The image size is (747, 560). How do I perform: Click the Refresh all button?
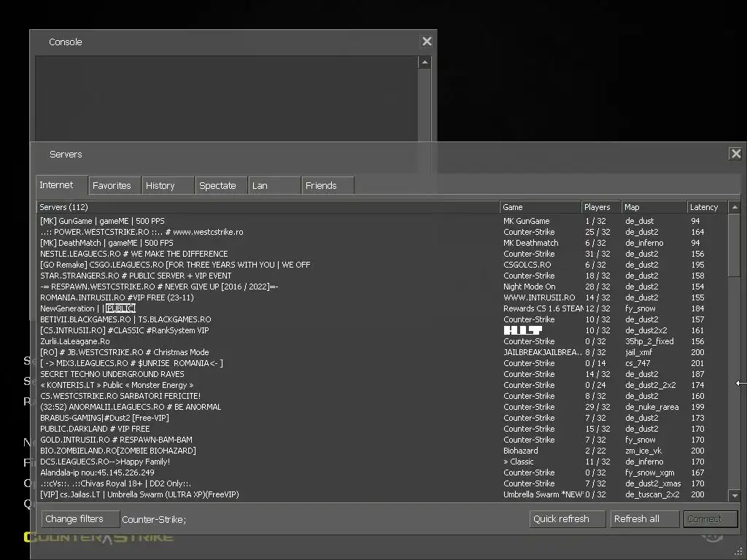coord(645,519)
